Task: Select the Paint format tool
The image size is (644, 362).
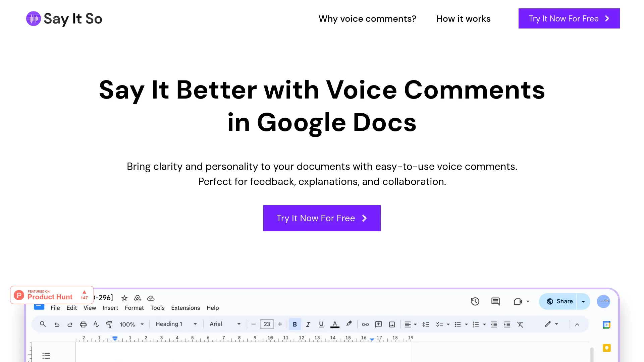Action: [x=109, y=324]
